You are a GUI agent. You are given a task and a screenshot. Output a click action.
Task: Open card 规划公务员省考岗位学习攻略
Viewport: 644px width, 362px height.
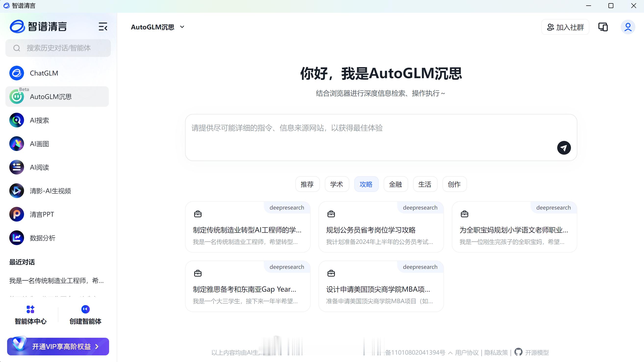[x=381, y=227]
